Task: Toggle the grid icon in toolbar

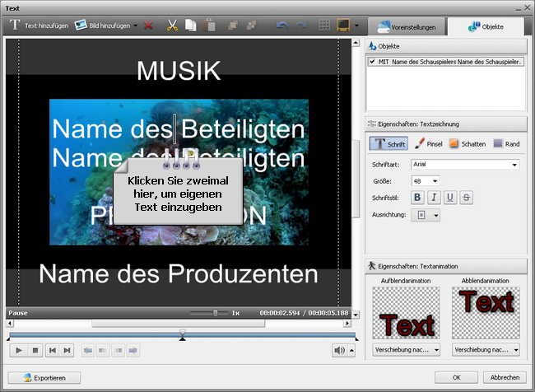Action: pos(324,26)
